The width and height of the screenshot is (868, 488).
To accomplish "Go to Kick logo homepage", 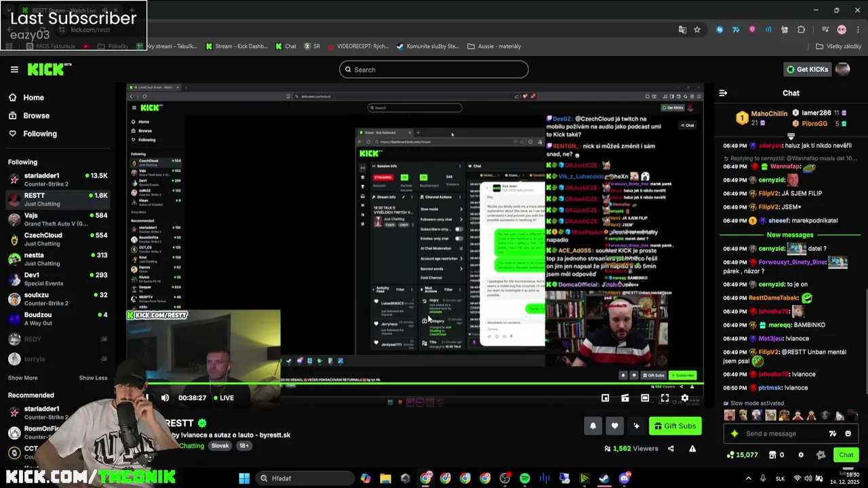I will [x=49, y=69].
